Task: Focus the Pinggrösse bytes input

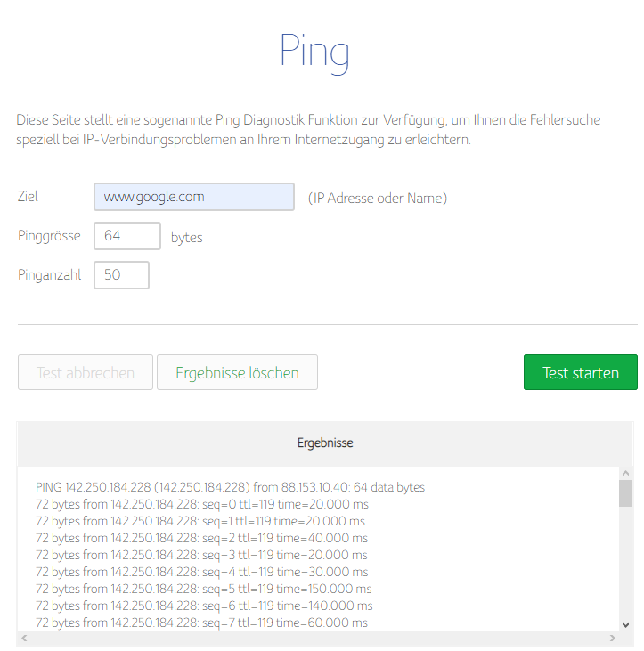Action: [126, 236]
